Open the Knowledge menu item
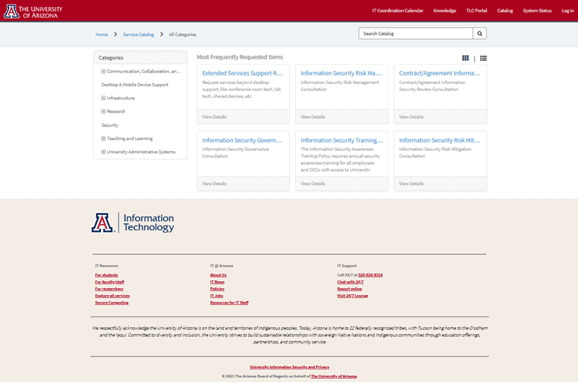 [x=445, y=11]
